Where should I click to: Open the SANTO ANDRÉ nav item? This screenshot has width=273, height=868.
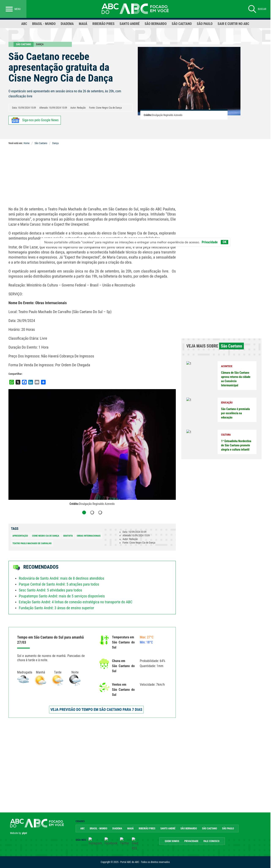130,24
